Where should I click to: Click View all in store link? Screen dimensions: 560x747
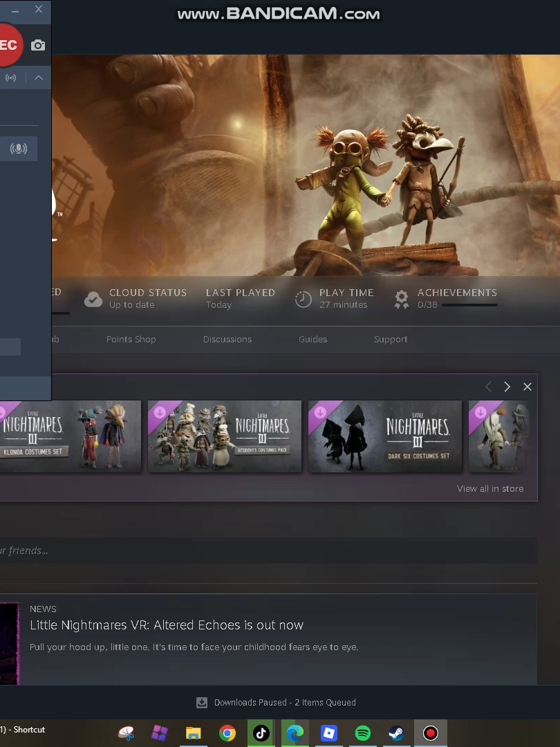click(x=490, y=489)
